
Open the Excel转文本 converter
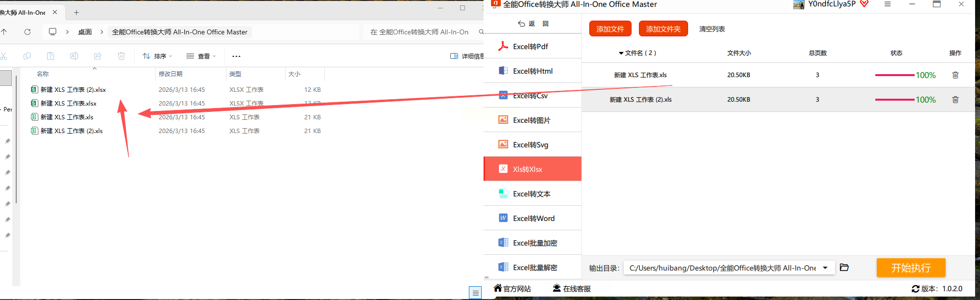(x=533, y=193)
